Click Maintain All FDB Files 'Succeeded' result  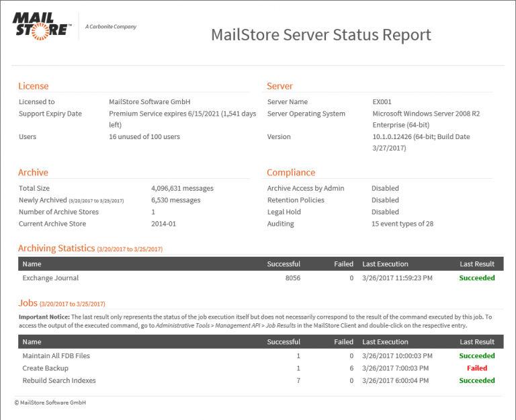click(477, 355)
